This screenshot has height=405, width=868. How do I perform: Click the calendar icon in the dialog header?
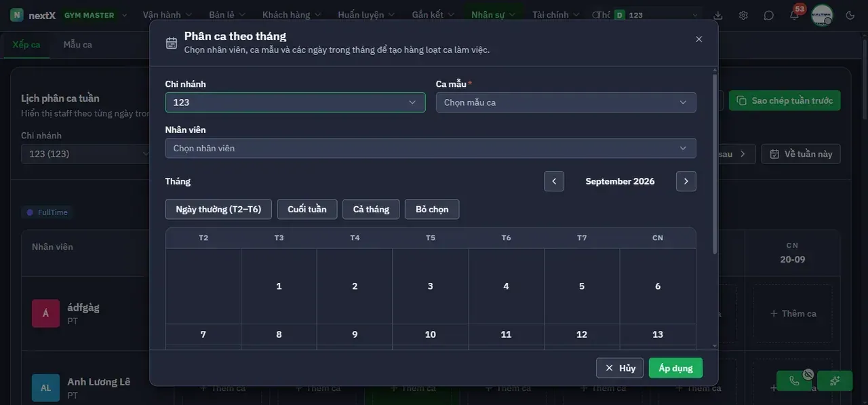[x=172, y=43]
